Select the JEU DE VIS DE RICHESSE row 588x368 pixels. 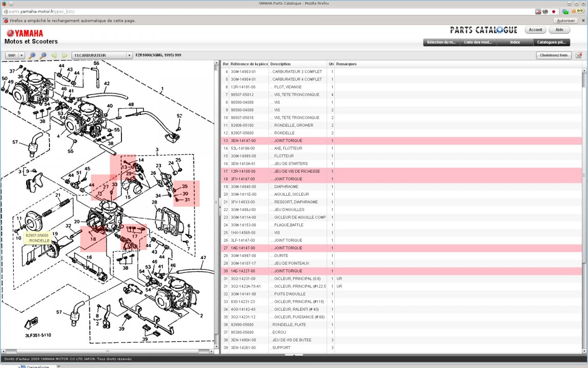coord(296,171)
